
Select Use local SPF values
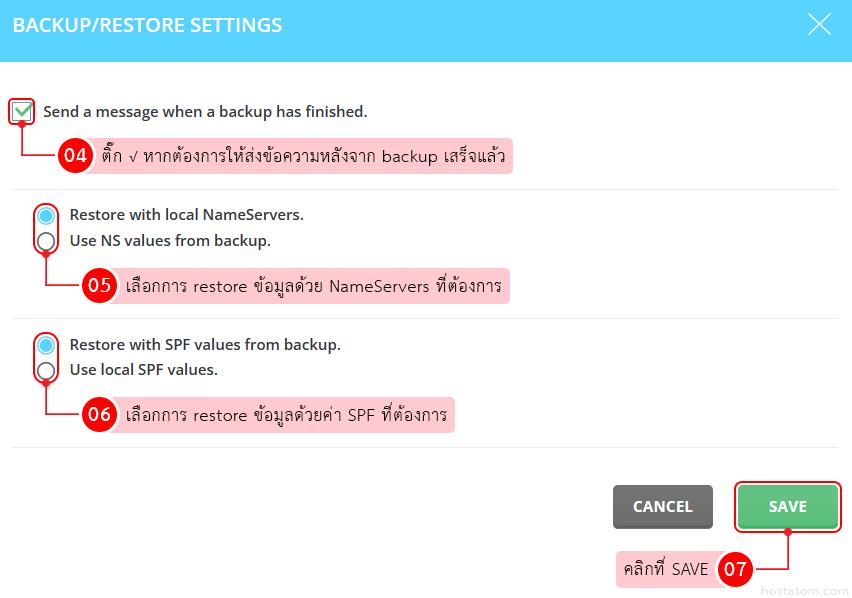46,371
